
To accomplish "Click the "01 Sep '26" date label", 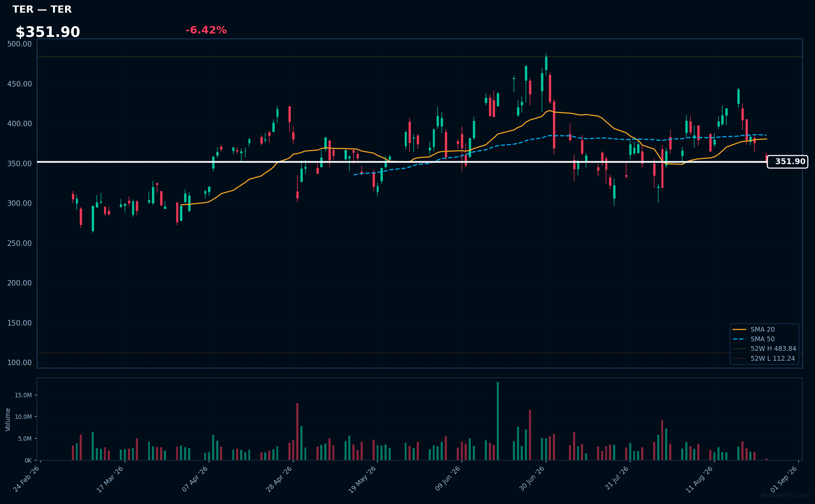I will pos(784,479).
